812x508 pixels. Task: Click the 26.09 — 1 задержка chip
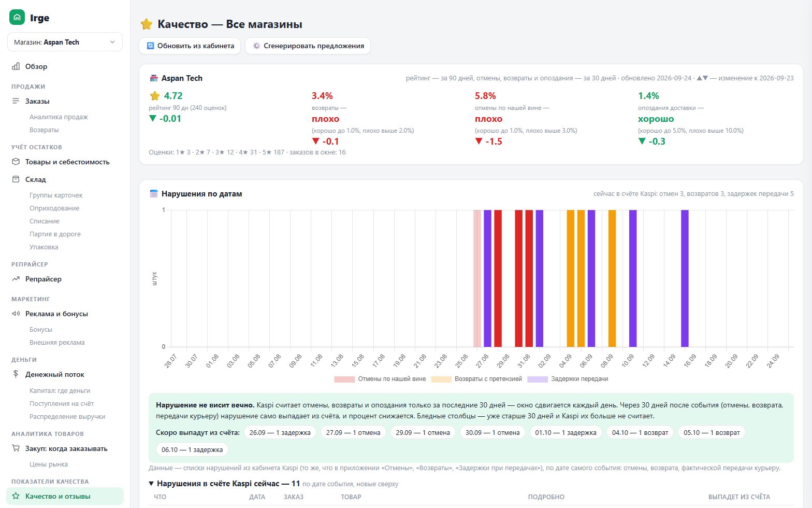(x=280, y=433)
